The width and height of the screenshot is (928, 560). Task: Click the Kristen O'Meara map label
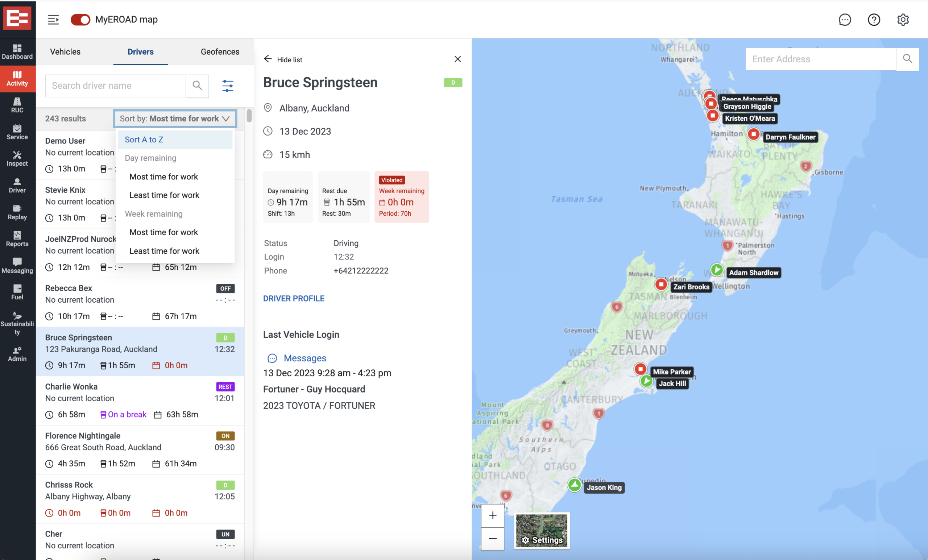750,118
